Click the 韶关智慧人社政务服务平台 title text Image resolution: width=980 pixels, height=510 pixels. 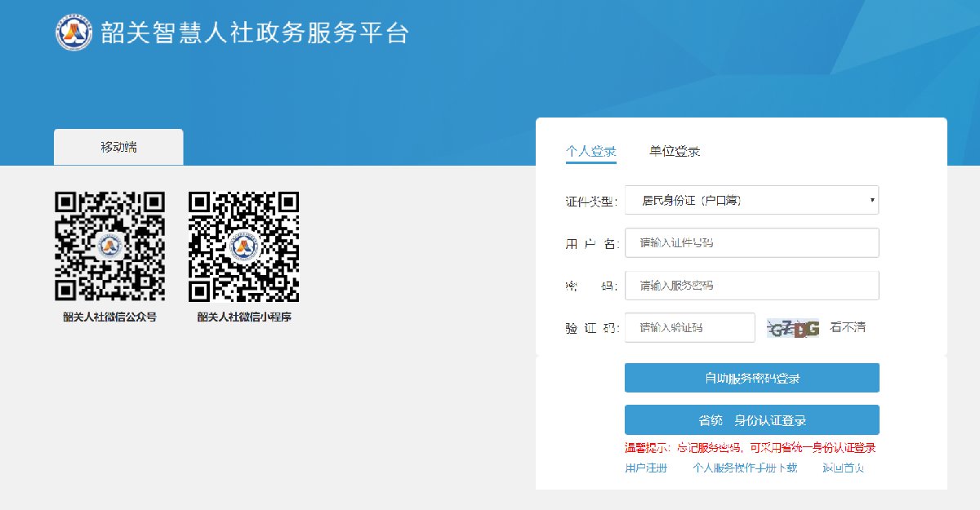point(254,33)
